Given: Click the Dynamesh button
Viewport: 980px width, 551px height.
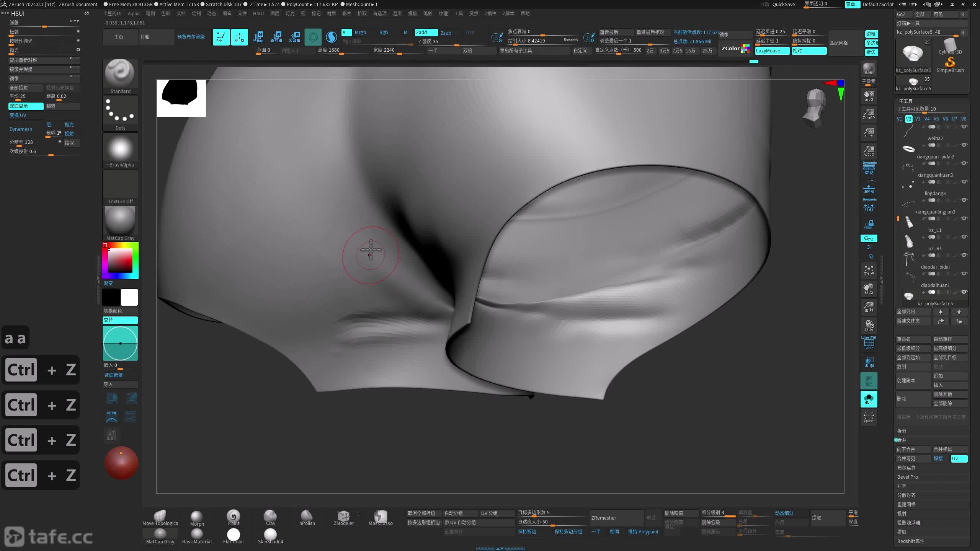Looking at the screenshot, I should pos(21,129).
